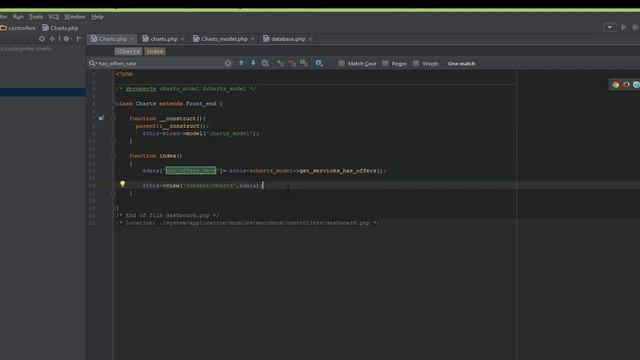This screenshot has width=640, height=360.
Task: Open search history magnifier icon
Action: click(93, 63)
